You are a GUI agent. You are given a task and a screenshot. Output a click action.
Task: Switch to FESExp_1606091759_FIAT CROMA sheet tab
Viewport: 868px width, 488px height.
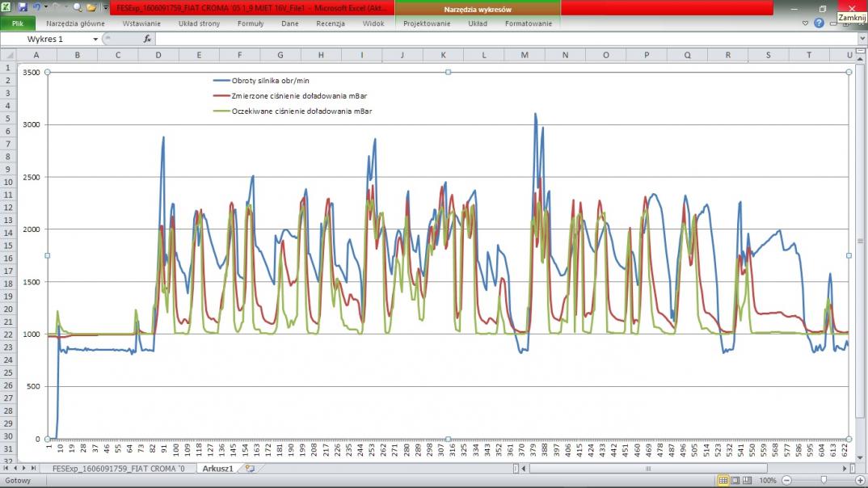[x=119, y=468]
